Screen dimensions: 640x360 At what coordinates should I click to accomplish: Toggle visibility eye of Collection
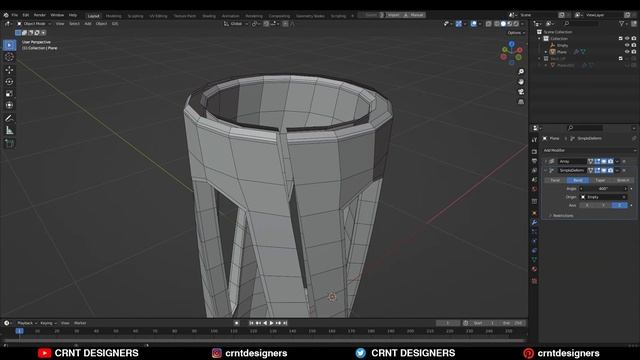[627, 38]
